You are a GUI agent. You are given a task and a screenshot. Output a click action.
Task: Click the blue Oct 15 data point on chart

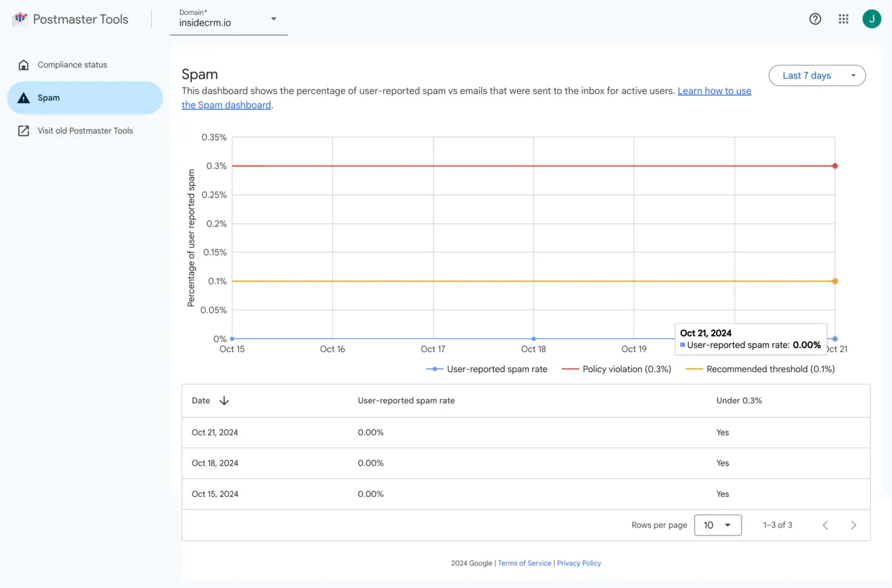232,339
